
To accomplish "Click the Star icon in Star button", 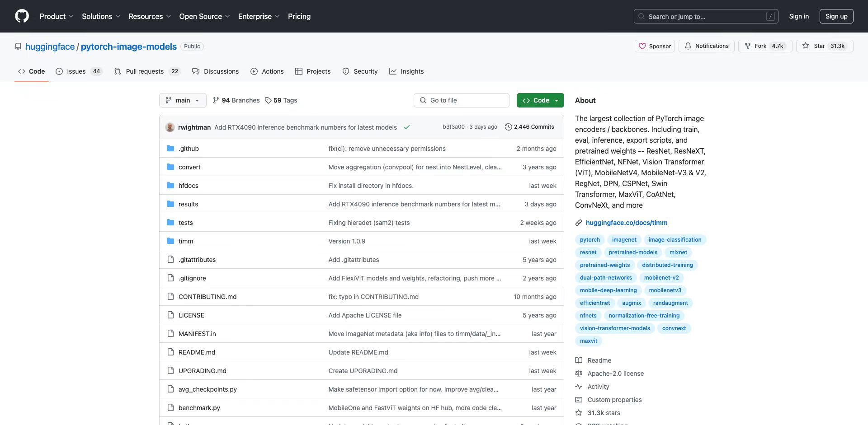I will pos(806,46).
